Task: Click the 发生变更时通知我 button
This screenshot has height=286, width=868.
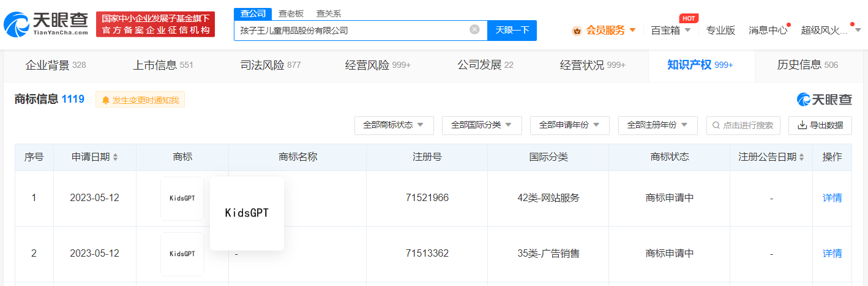Action: coord(140,100)
